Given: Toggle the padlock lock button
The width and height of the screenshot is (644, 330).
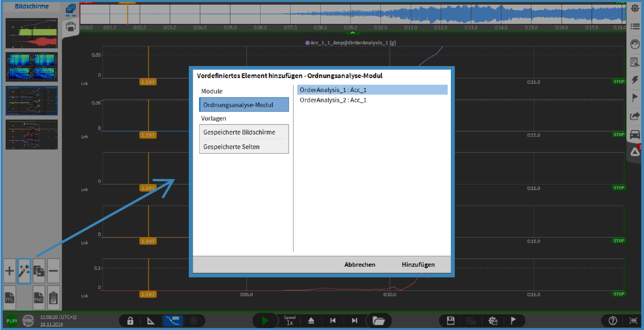Looking at the screenshot, I should (130, 321).
